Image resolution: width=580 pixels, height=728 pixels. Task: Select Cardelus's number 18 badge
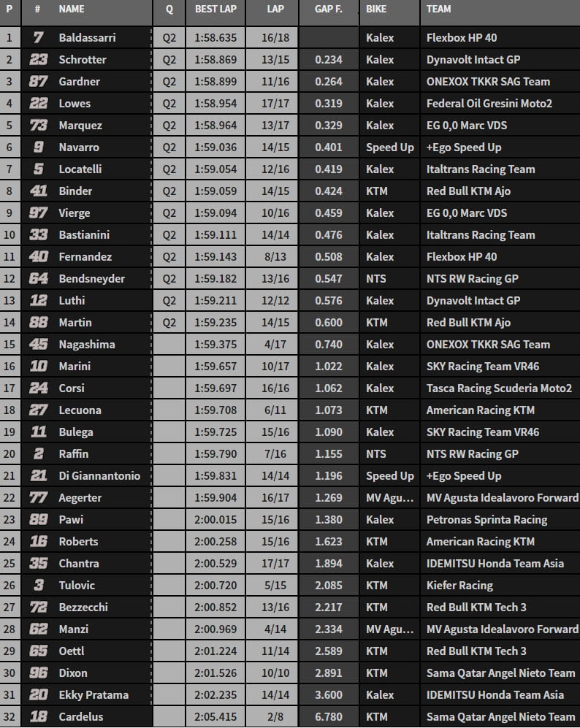point(38,717)
